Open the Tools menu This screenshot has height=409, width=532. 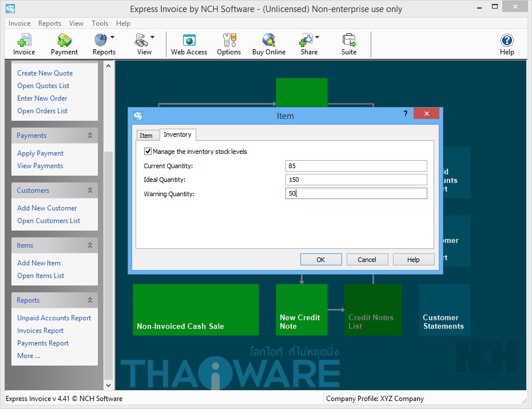pos(100,23)
